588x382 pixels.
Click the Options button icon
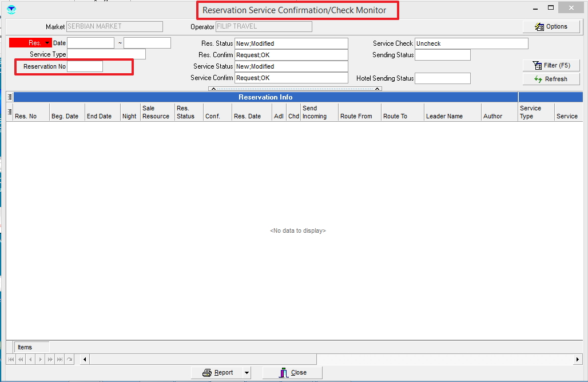539,27
